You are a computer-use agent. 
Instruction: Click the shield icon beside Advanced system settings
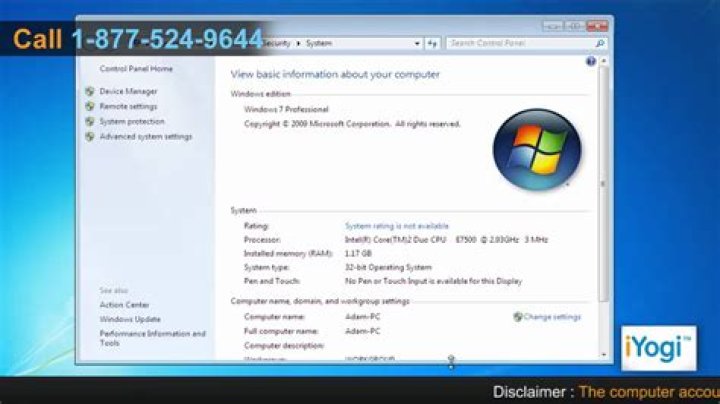tap(90, 136)
